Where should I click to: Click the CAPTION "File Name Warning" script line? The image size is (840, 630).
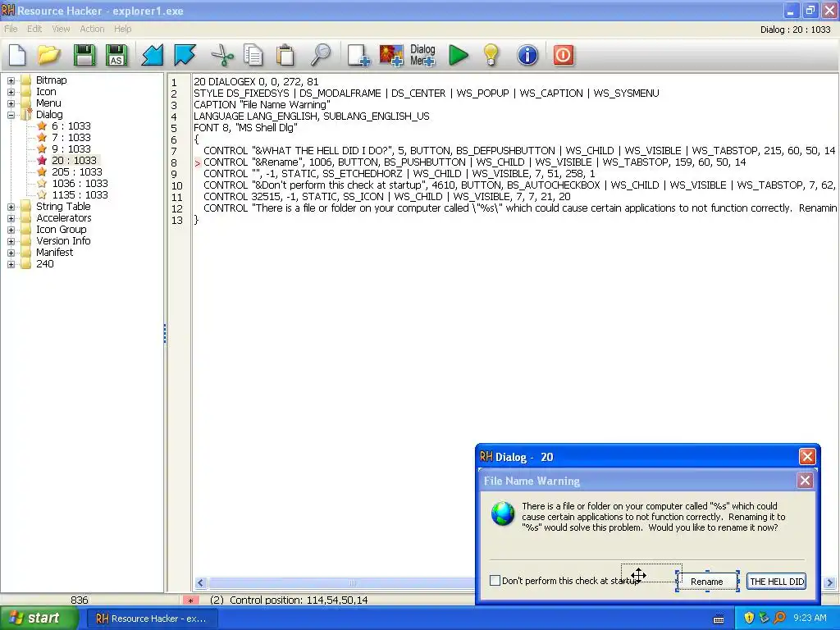pos(262,105)
